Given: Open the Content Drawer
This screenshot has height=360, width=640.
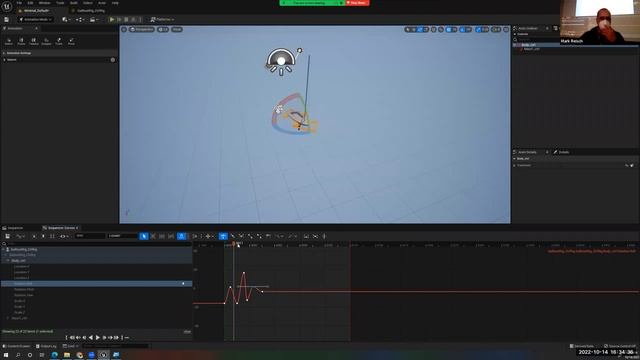Looking at the screenshot, I should [x=17, y=346].
